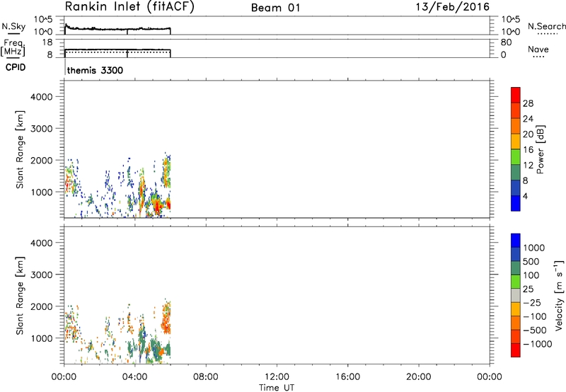
Task: Click the gray -25 to 25 Velocity swatch
Action: (516, 296)
